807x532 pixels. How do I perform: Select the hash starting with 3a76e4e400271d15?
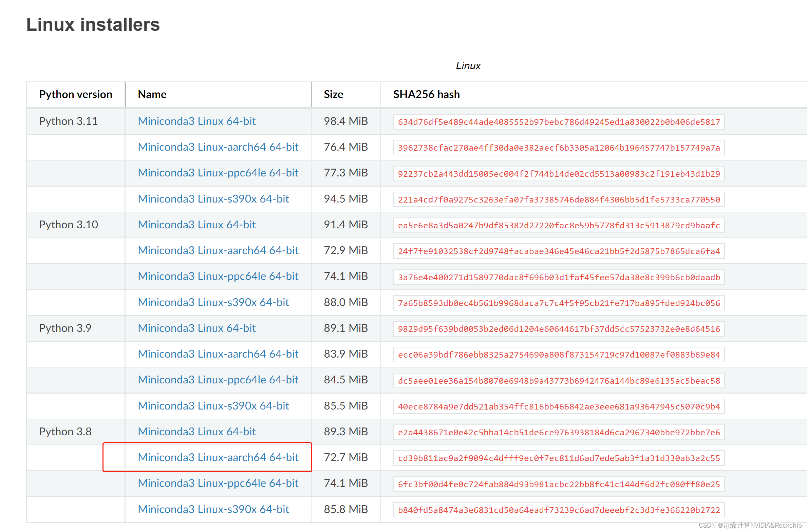[x=559, y=277]
